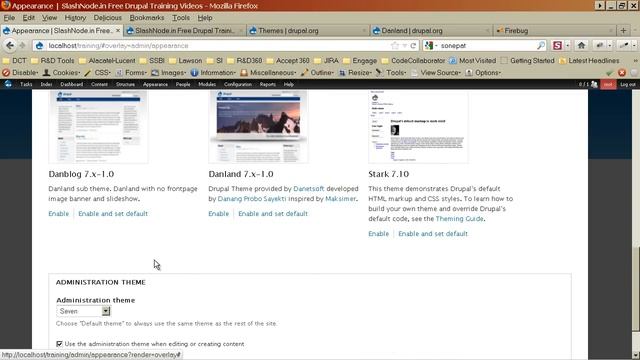Open the JIRA bookmark folder

[326, 60]
